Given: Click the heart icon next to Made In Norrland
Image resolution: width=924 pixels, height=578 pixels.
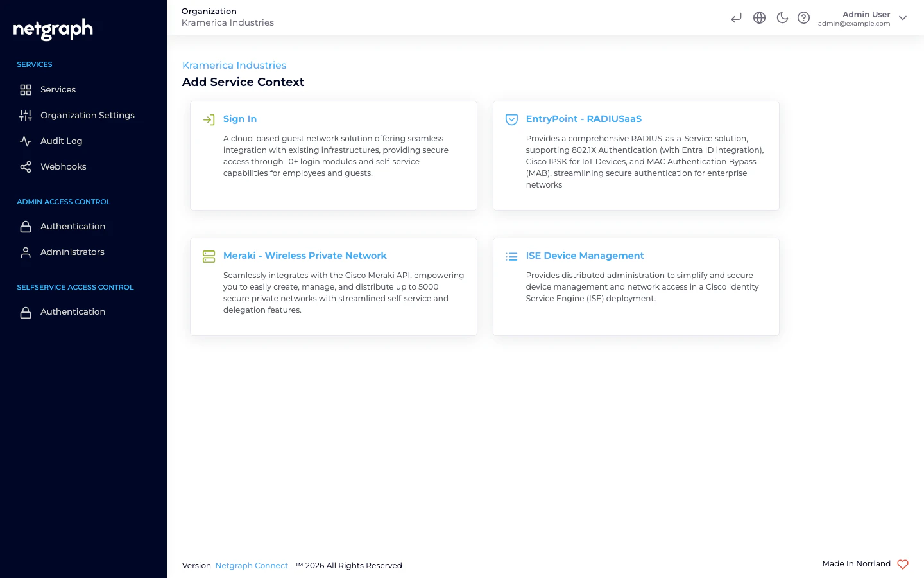Looking at the screenshot, I should [903, 565].
